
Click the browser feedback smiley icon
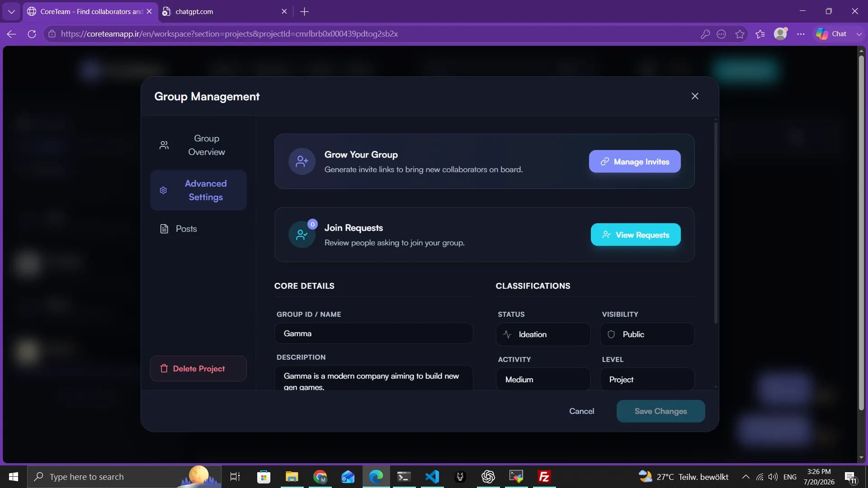click(722, 34)
